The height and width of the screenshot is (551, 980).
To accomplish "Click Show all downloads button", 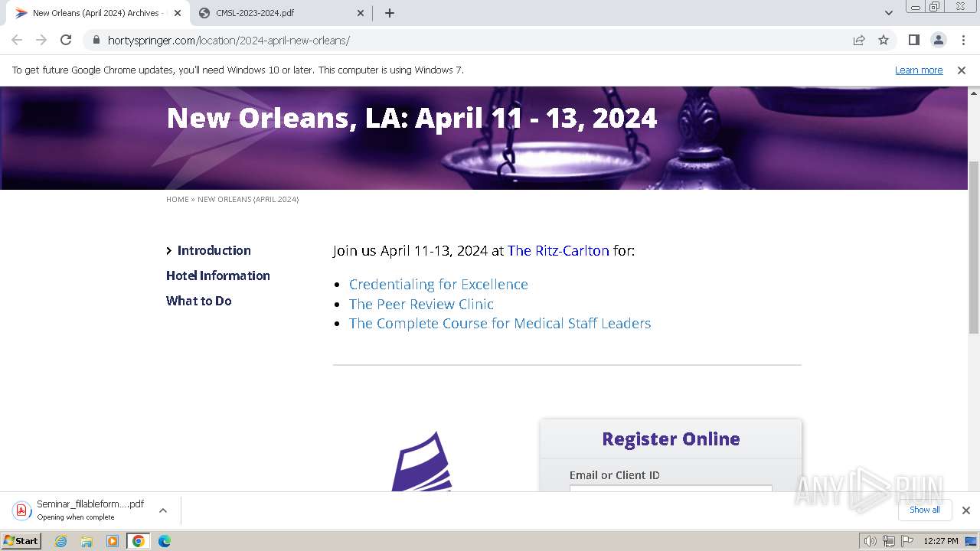I will 925,510.
